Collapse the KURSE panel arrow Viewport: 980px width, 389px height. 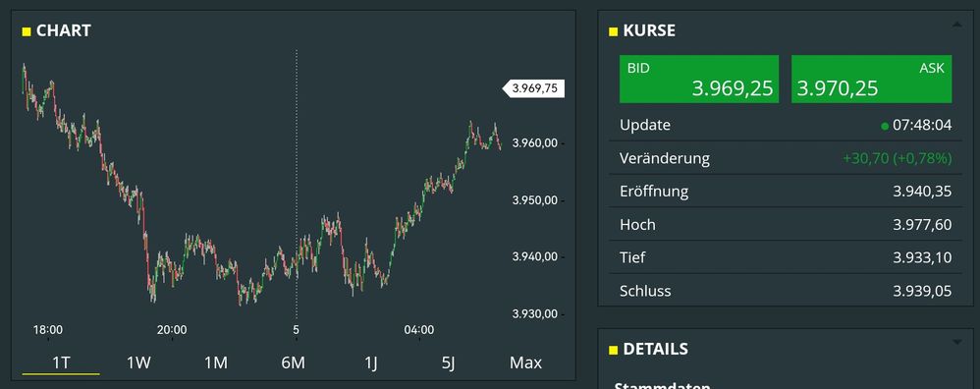pos(956,25)
